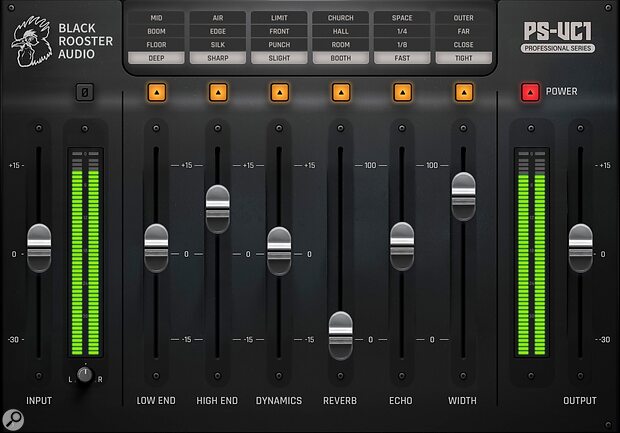Image resolution: width=620 pixels, height=433 pixels.
Task: Toggle the phase invert button above input
Action: click(85, 92)
